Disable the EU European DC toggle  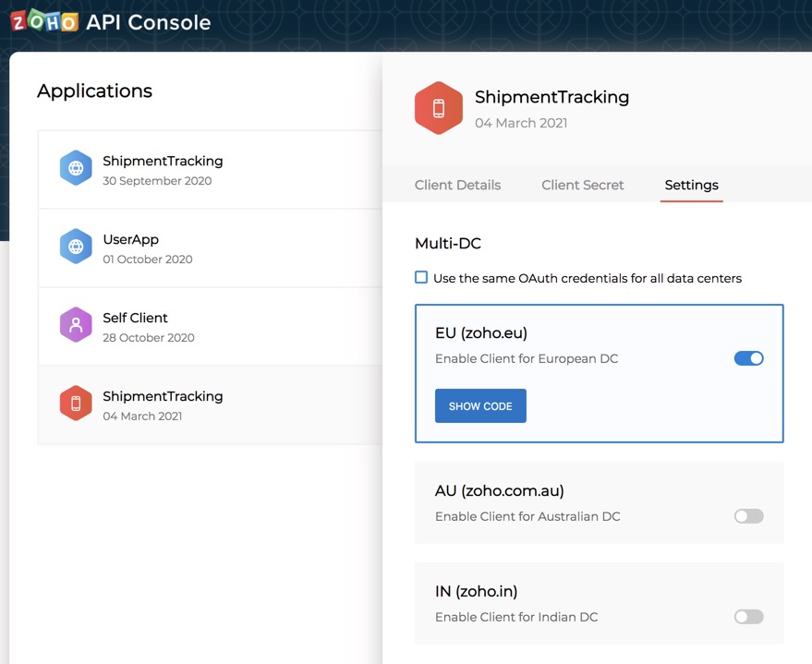point(748,358)
